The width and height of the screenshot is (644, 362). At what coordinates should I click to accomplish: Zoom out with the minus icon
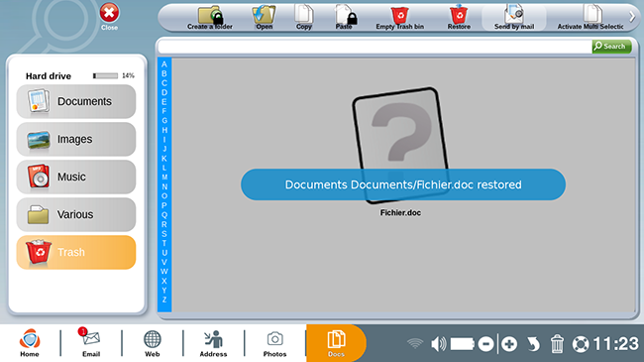[485, 344]
